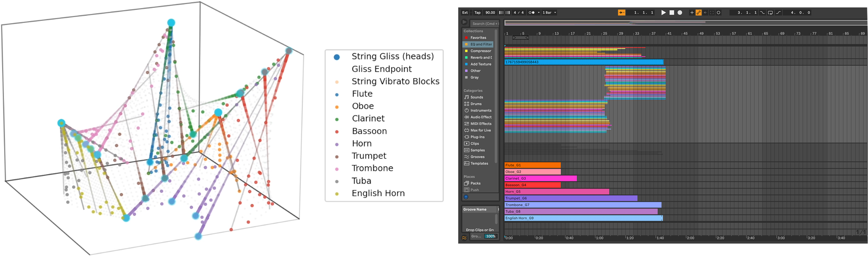
Task: Click the phase nudge up icon
Action: 508,12
